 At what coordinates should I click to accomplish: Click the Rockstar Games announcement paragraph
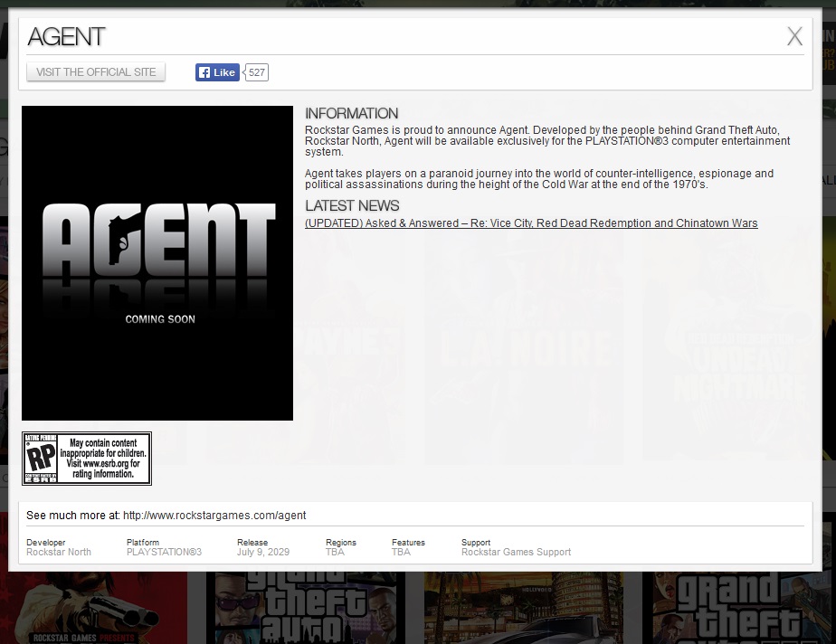click(547, 141)
